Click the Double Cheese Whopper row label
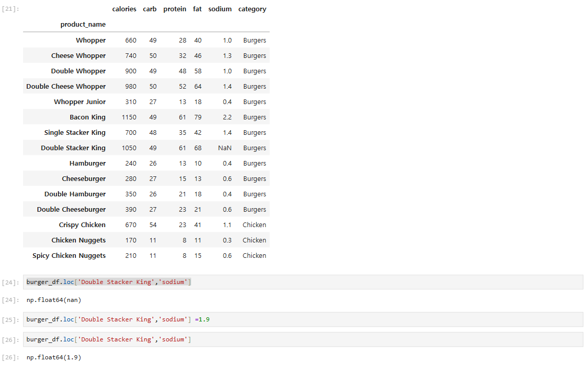The image size is (588, 365). pos(66,86)
